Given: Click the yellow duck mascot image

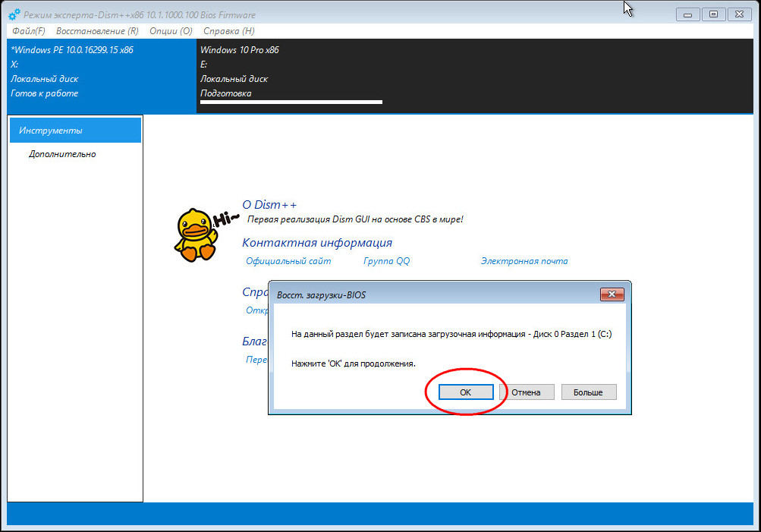Looking at the screenshot, I should 196,235.
